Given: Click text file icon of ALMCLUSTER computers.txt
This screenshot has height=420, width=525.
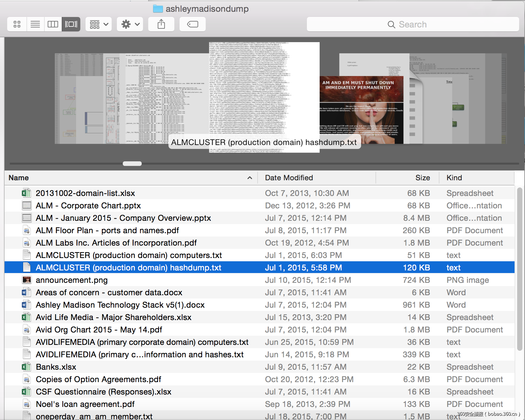Looking at the screenshot, I should point(26,255).
